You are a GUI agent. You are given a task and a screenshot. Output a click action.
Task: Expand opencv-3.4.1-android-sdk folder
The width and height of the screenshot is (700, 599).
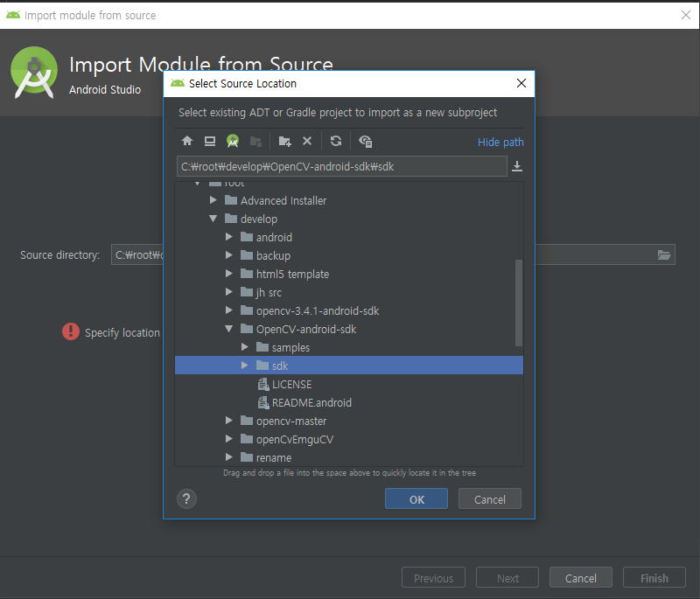(x=229, y=310)
